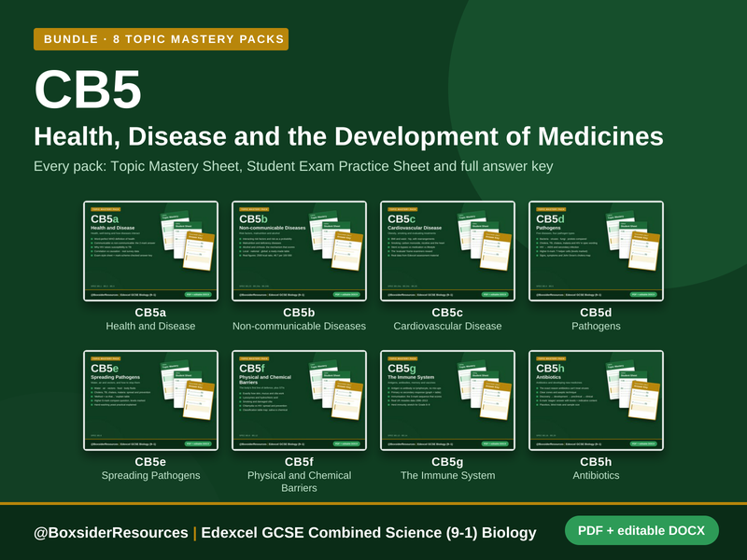Open the CB5f Physical and Chemical Barriers thumbnail
747x560 pixels.
(x=299, y=400)
